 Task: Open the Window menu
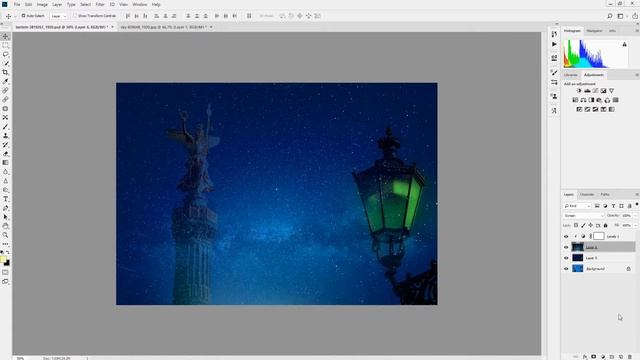click(140, 4)
